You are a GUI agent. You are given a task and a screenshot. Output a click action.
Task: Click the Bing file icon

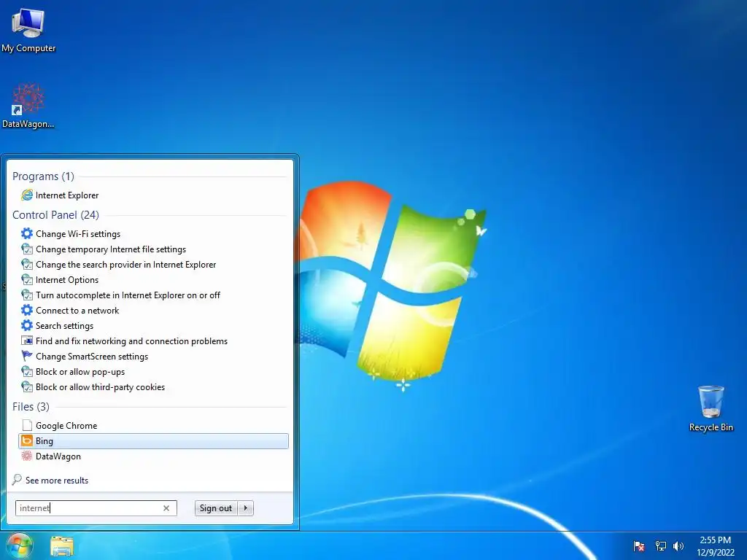(27, 440)
